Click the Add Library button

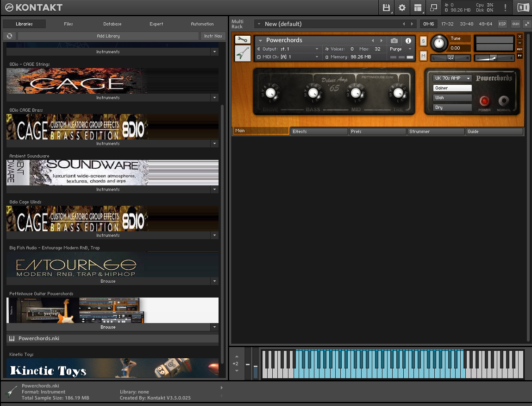pyautogui.click(x=108, y=36)
